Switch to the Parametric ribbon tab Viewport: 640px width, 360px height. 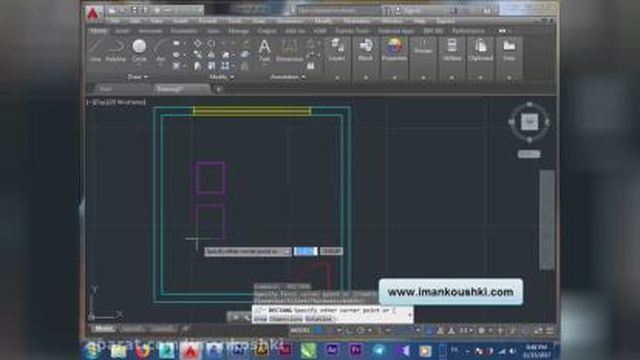point(184,31)
